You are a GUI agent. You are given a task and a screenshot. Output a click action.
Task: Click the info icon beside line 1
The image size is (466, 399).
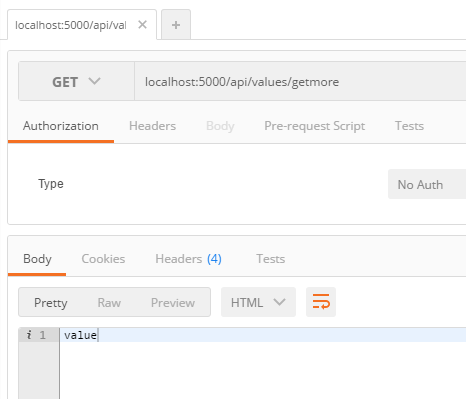29,335
